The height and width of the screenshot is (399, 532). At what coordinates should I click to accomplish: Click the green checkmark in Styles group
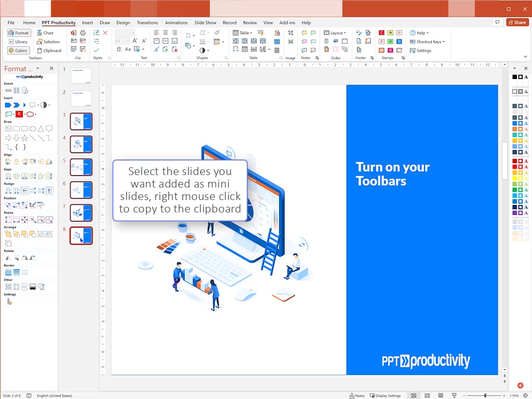[96, 50]
